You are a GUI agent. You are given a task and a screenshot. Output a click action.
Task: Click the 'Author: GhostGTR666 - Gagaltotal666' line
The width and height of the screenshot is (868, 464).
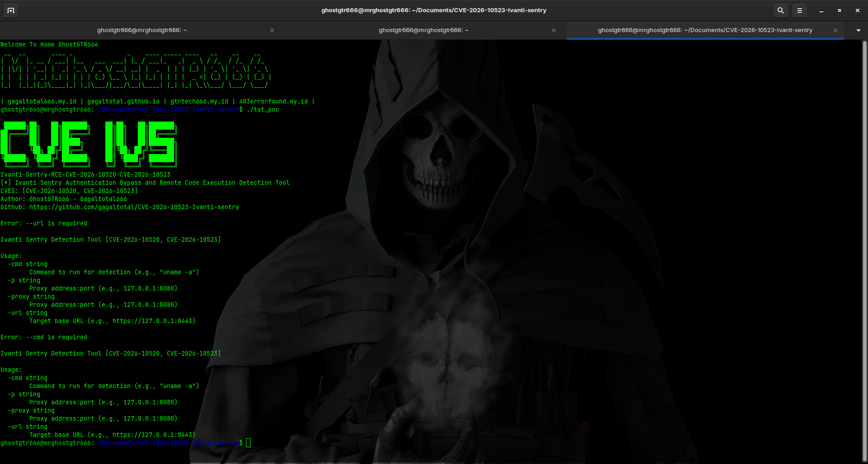64,199
